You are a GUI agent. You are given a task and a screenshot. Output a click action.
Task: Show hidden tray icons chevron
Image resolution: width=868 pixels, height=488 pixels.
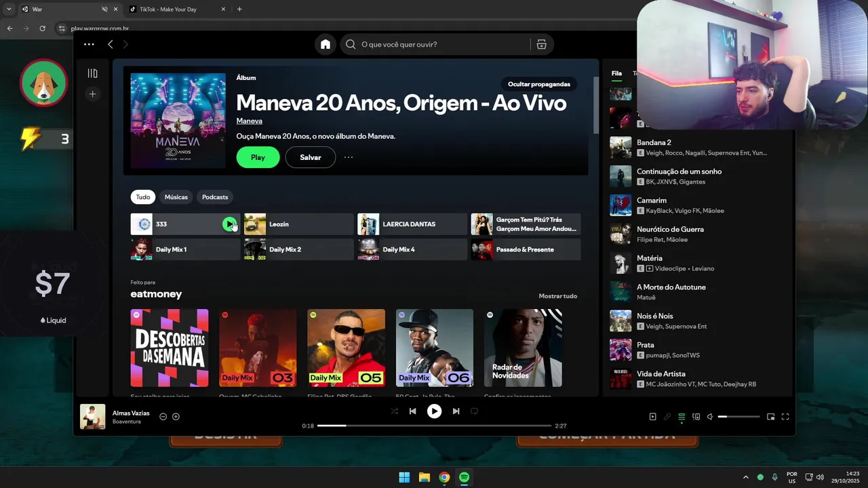746,477
